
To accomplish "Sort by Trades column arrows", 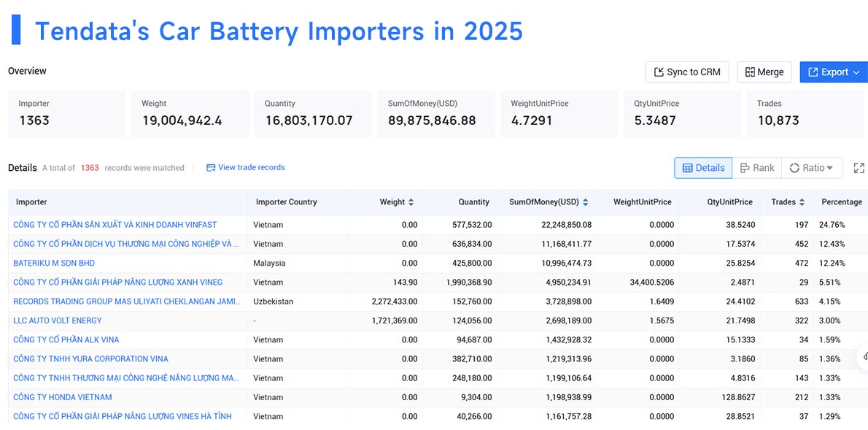I will pos(802,202).
